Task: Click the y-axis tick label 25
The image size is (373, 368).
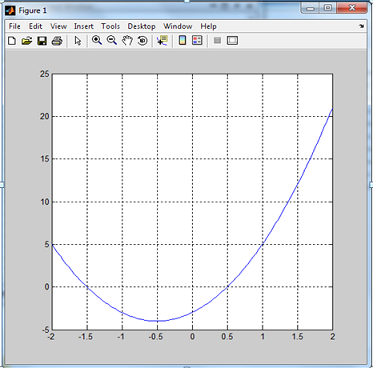Action: [44, 74]
